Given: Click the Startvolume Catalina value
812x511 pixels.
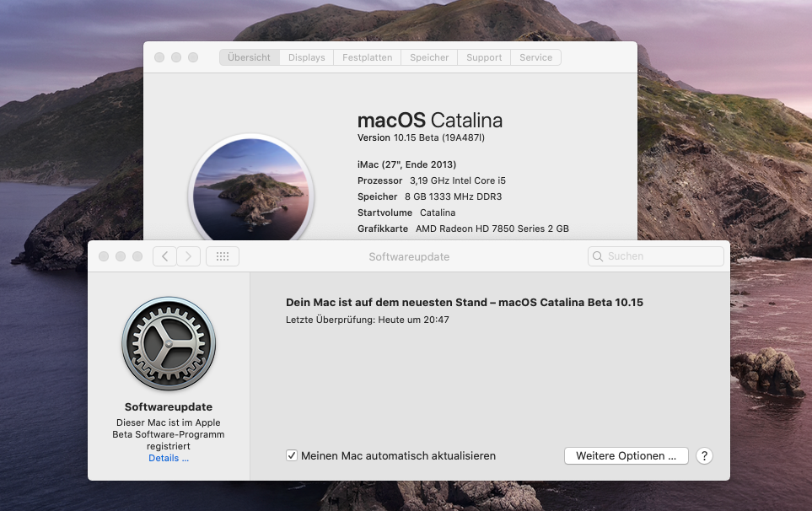Looking at the screenshot, I should [x=438, y=212].
